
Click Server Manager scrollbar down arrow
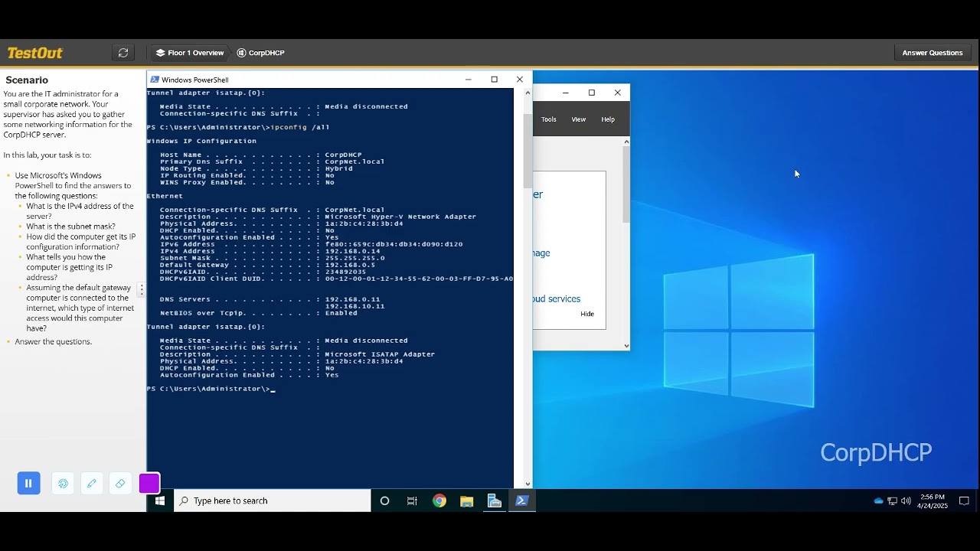point(626,346)
